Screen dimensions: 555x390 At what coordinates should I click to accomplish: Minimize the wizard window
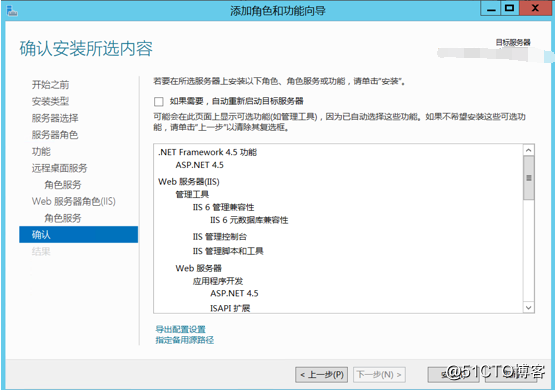point(491,8)
